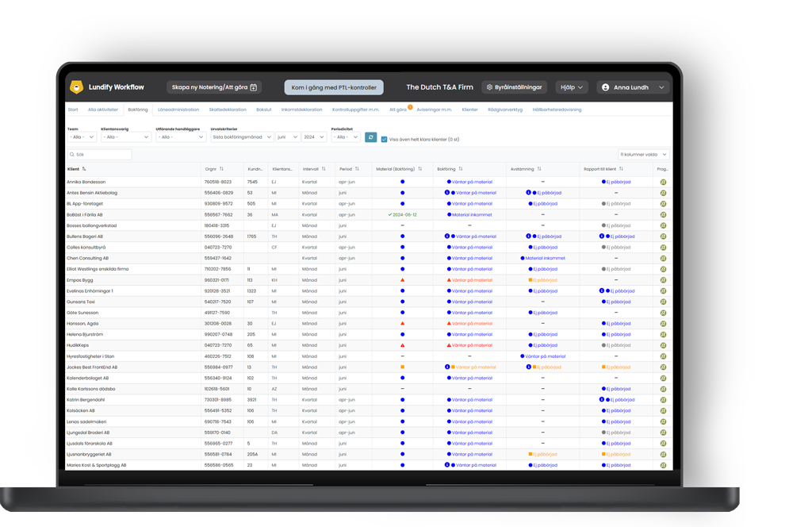
Task: Click 'Skapa ny Notering/Att göra' button
Action: (215, 87)
